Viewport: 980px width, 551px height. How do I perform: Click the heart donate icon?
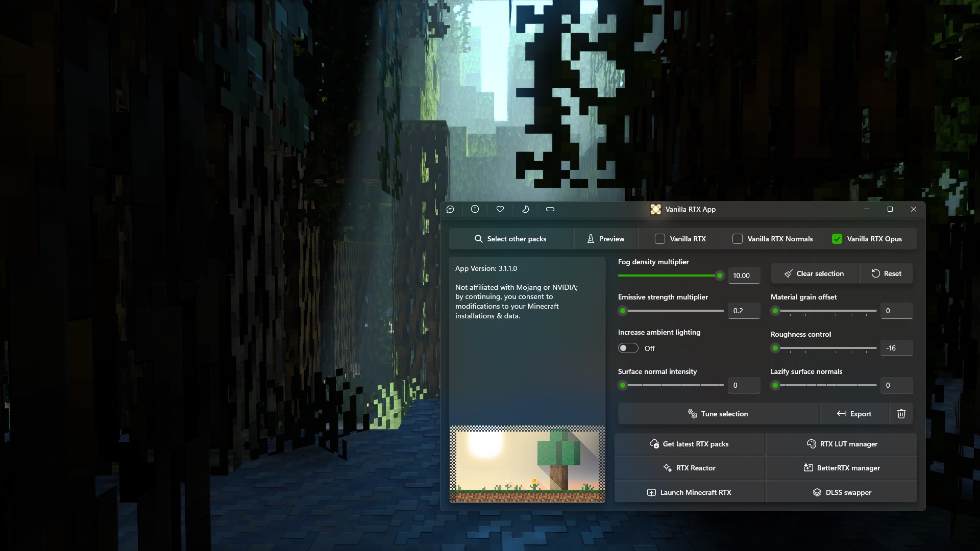(x=500, y=209)
